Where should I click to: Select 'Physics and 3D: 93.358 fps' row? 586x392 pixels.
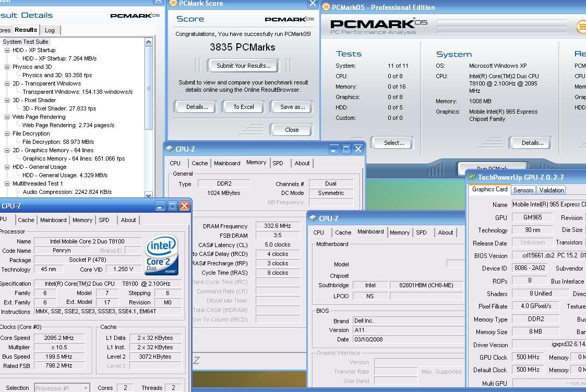57,75
